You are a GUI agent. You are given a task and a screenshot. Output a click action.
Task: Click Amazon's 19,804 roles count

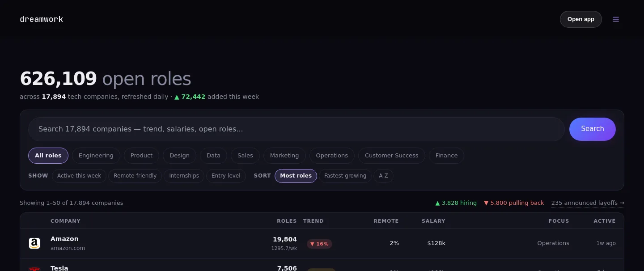tap(285, 239)
